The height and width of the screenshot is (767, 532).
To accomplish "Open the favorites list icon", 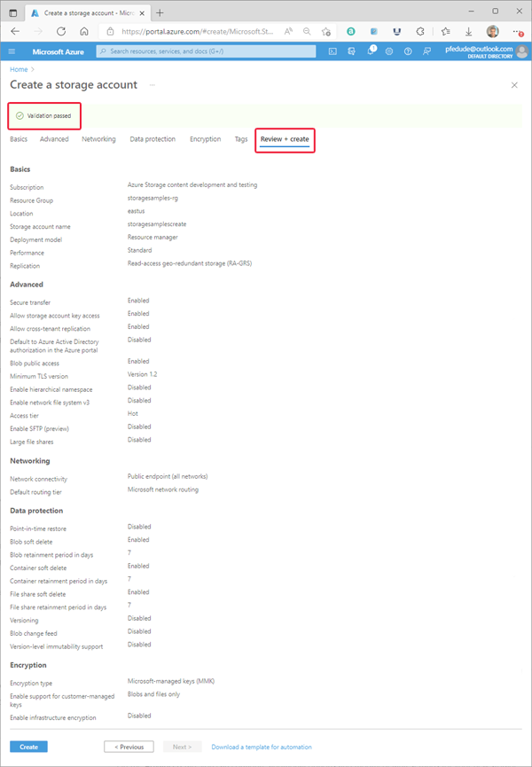I will coord(445,31).
